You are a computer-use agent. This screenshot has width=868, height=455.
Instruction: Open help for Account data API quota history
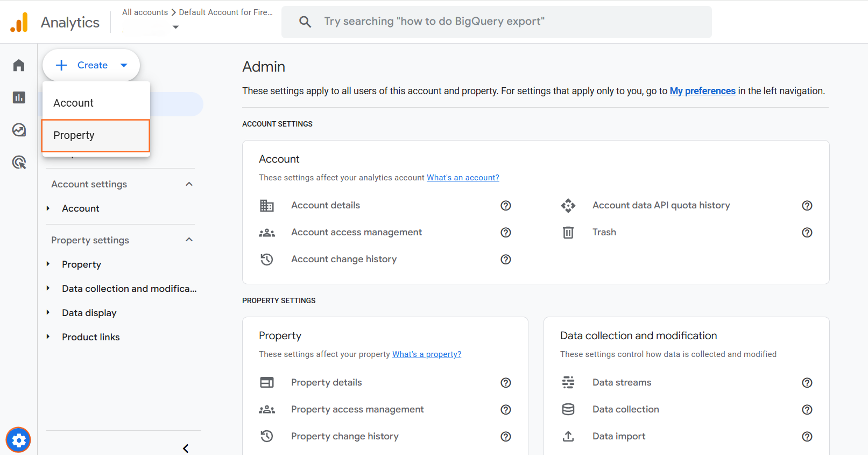pyautogui.click(x=807, y=205)
